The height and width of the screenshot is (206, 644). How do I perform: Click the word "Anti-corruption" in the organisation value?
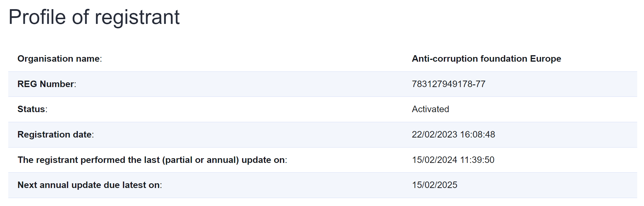(x=445, y=59)
